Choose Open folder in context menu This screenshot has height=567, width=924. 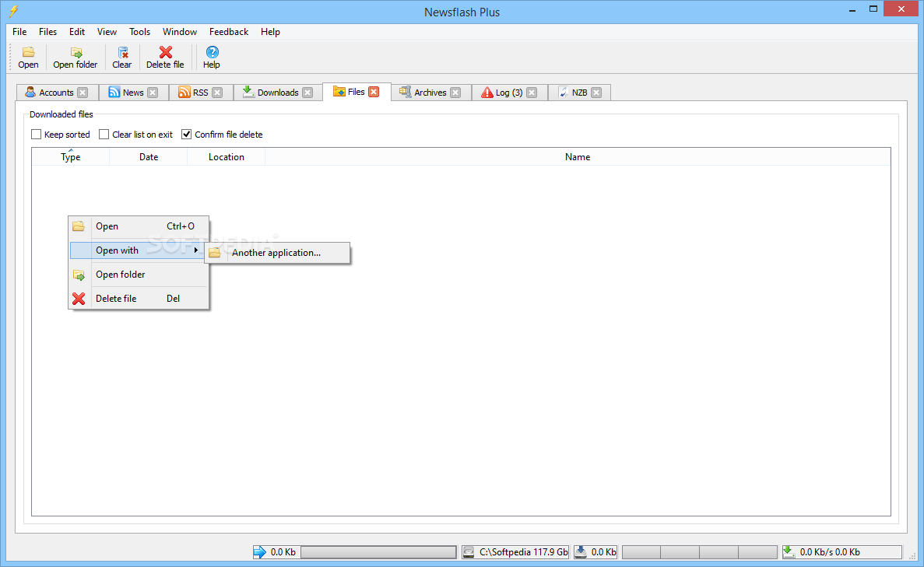pyautogui.click(x=139, y=275)
